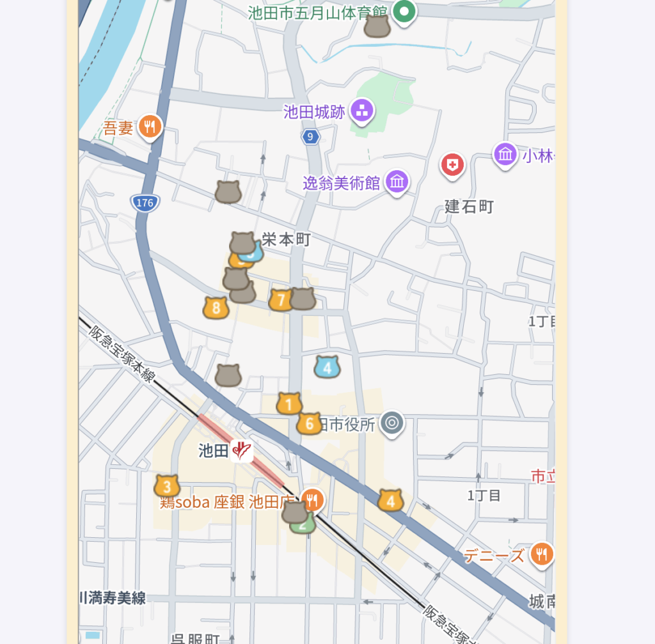The image size is (655, 644).
Task: Open the デニーズ restaurant marker
Action: [542, 554]
